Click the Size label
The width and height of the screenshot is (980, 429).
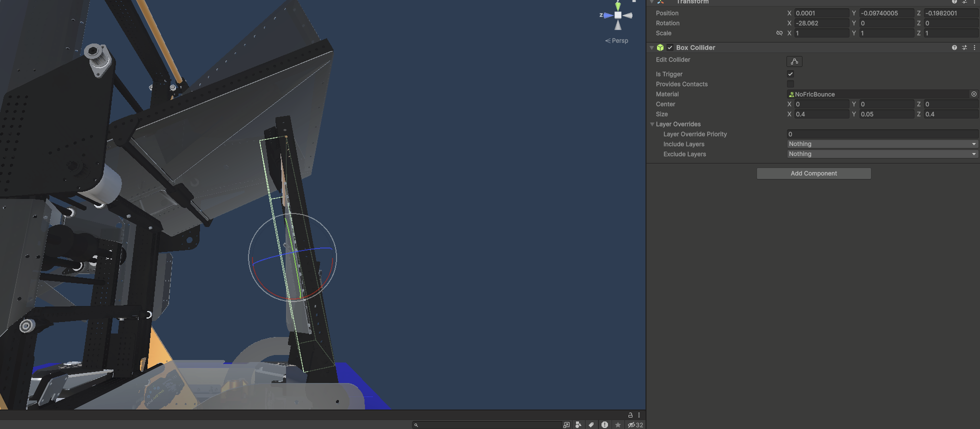coord(661,114)
